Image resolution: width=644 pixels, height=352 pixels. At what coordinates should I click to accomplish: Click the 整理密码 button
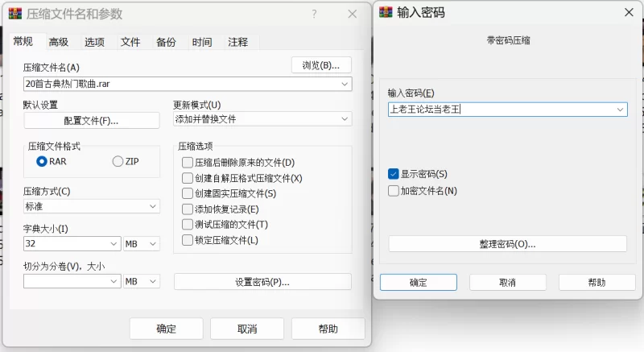click(x=507, y=244)
